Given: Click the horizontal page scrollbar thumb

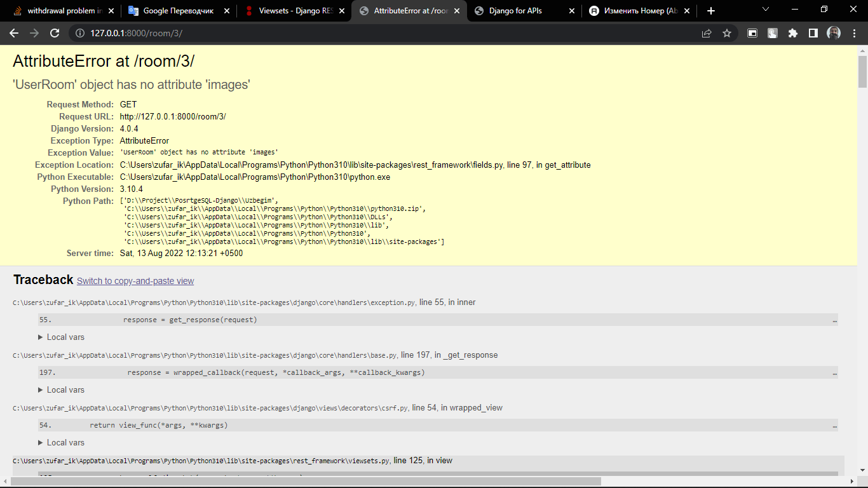Looking at the screenshot, I should (306, 482).
